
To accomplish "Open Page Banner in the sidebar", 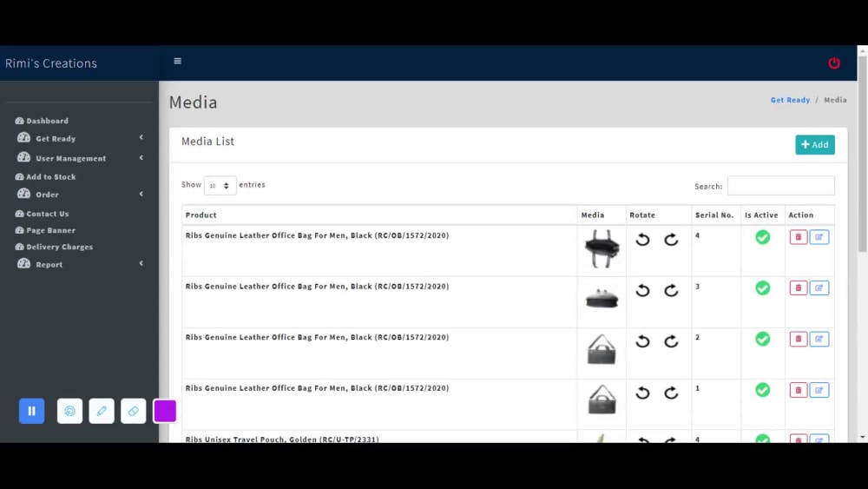I will (x=45, y=230).
